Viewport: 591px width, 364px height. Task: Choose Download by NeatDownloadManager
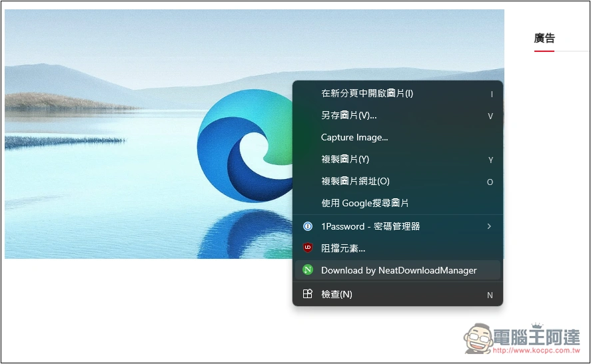coord(398,270)
